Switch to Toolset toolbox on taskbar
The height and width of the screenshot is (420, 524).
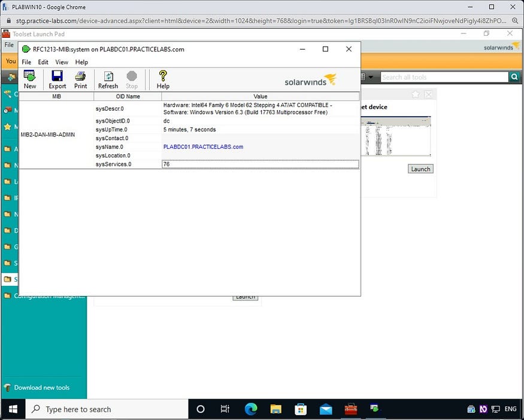click(351, 409)
